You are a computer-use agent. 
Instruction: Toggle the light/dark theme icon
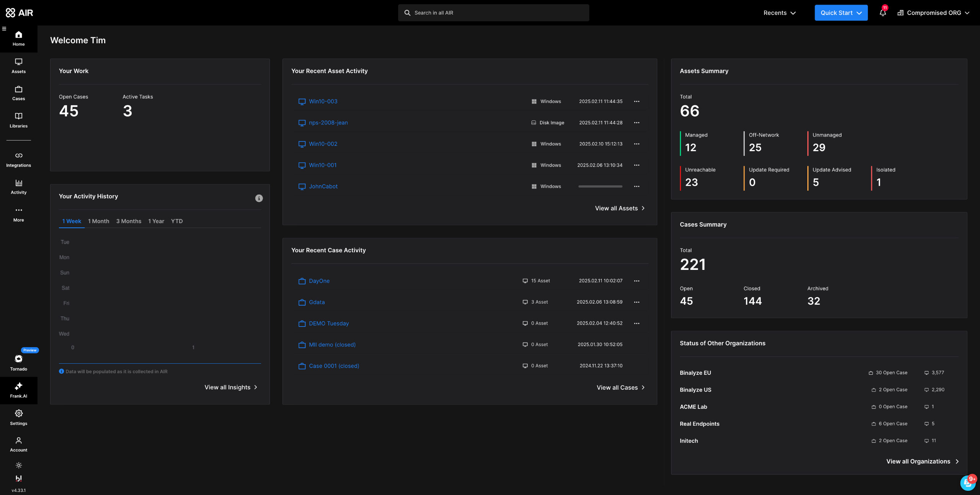coord(18,465)
